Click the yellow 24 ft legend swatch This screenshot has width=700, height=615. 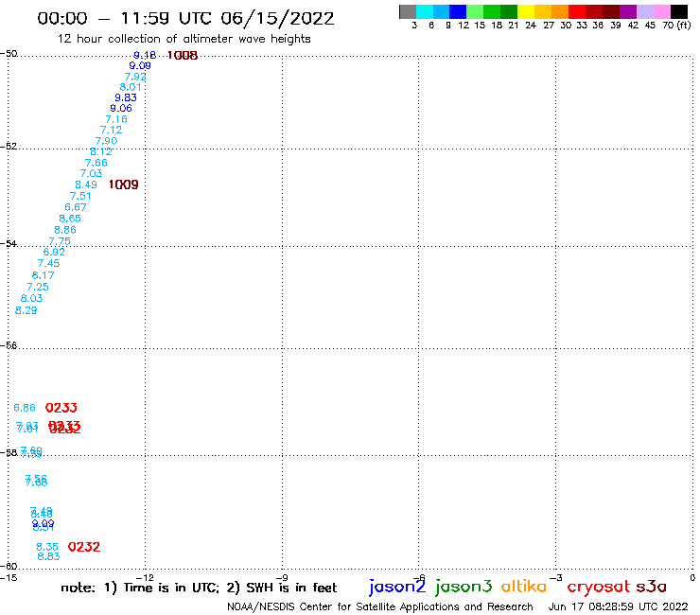(x=526, y=11)
